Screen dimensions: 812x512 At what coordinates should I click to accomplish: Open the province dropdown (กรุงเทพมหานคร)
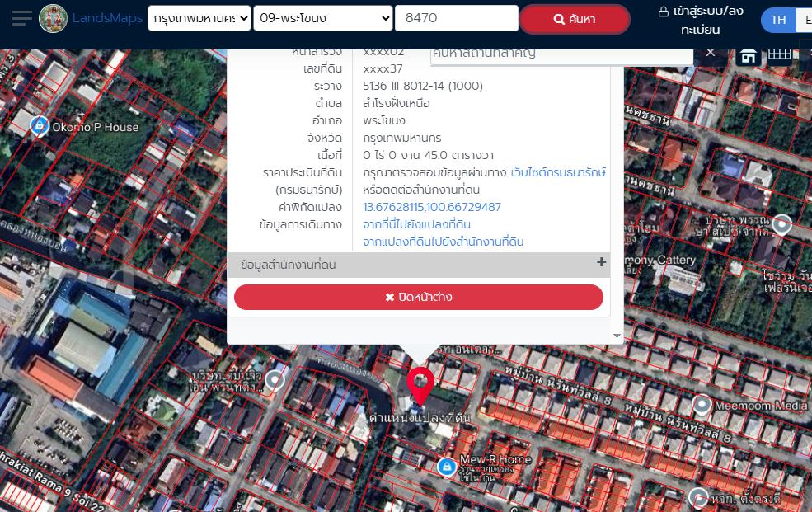pyautogui.click(x=199, y=18)
